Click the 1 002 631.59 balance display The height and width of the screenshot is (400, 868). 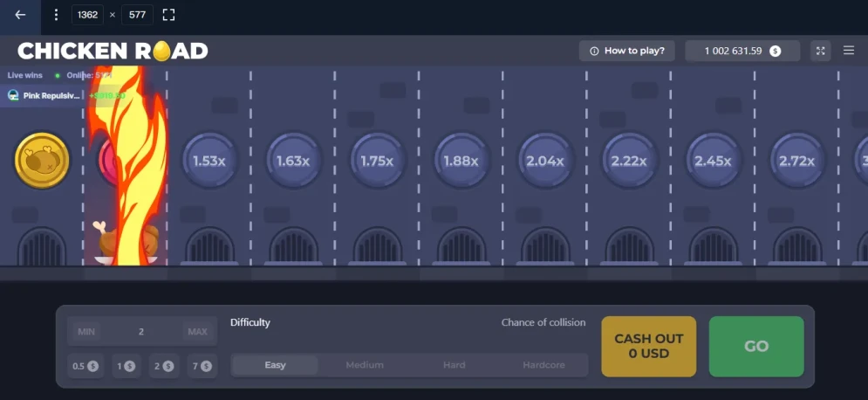[742, 51]
